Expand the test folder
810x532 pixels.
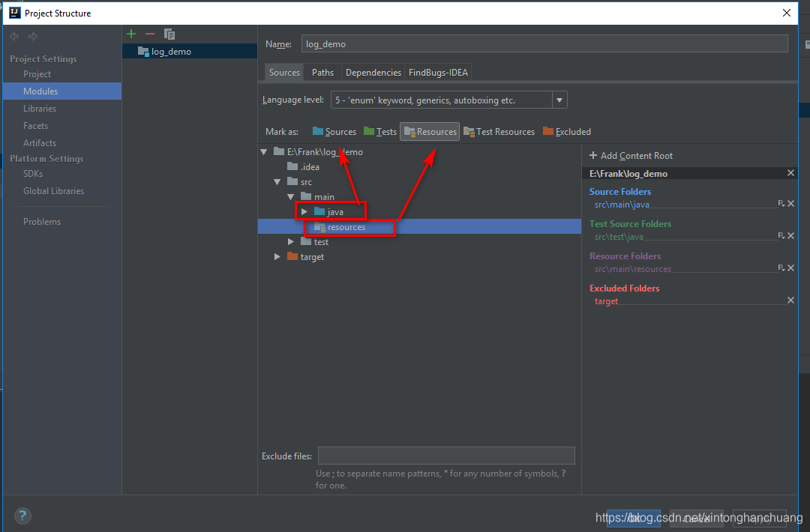coord(290,241)
